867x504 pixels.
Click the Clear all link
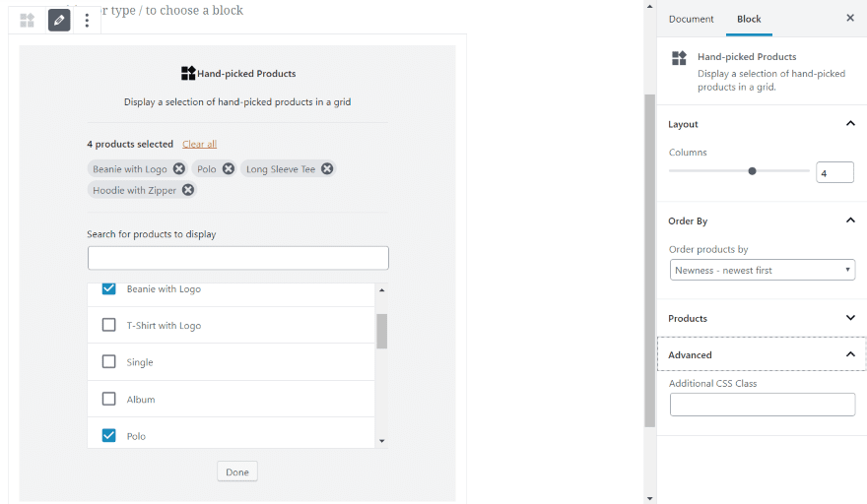(x=199, y=144)
